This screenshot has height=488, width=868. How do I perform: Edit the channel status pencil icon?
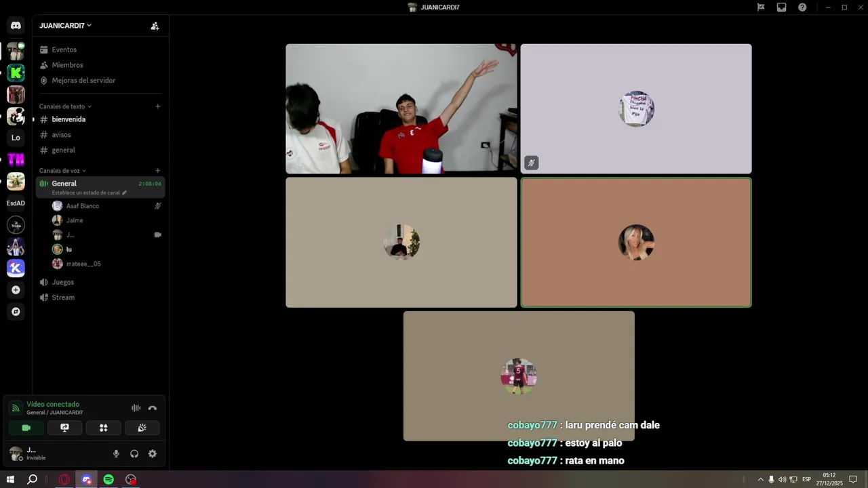[x=124, y=192]
